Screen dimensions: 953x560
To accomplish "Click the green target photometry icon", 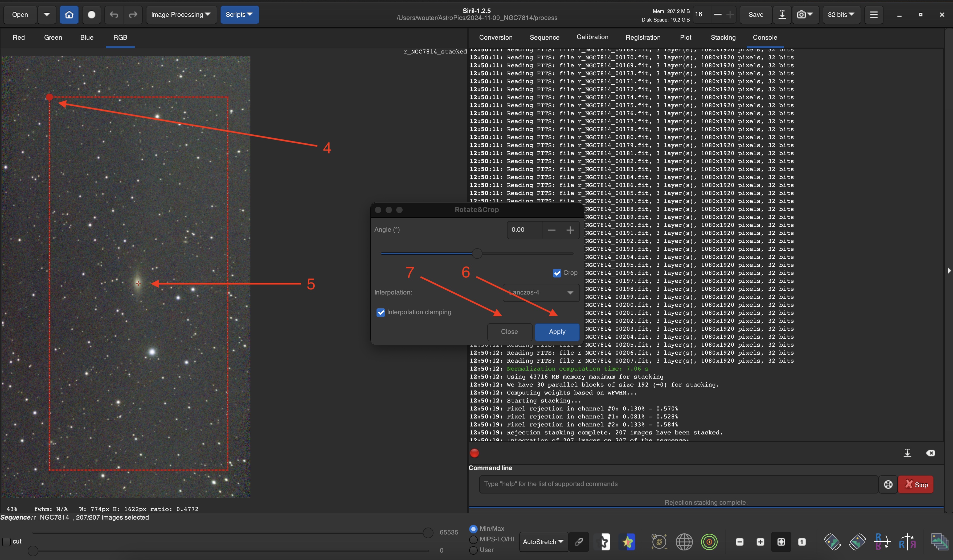I will pyautogui.click(x=709, y=542).
